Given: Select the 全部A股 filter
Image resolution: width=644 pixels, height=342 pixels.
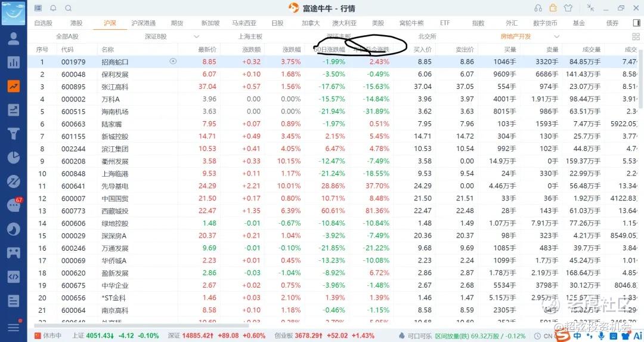Looking at the screenshot, I should tap(67, 36).
